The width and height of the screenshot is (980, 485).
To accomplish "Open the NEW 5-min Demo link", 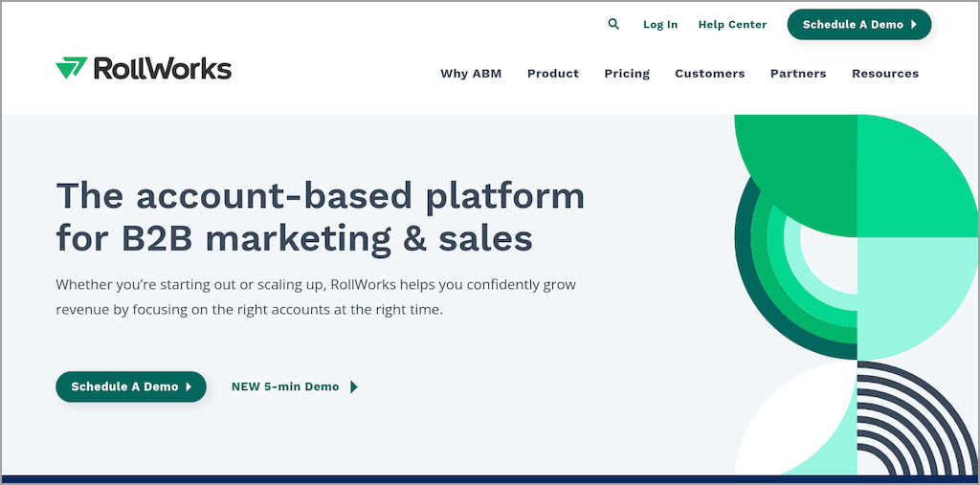I will 285,387.
